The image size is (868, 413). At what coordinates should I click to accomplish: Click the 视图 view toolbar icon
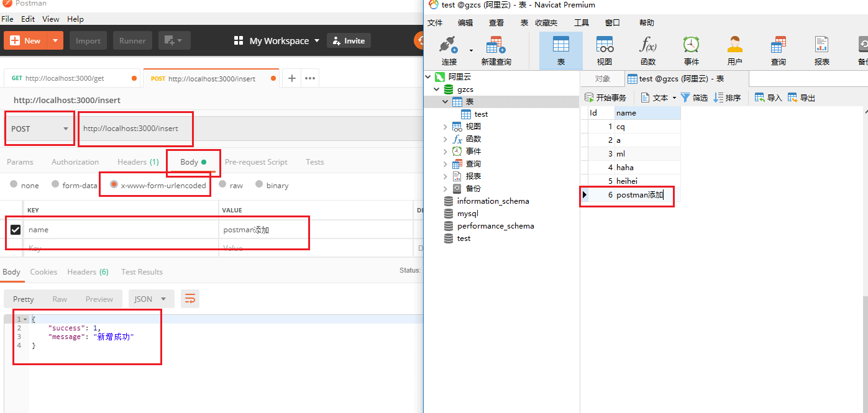pyautogui.click(x=605, y=51)
